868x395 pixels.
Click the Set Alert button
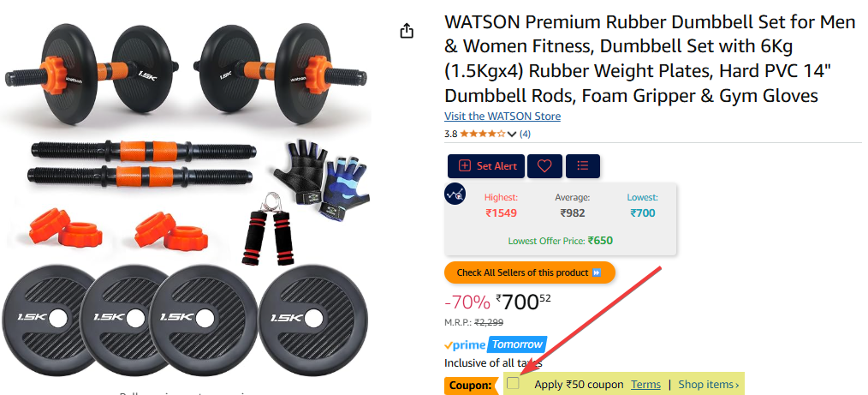pos(486,166)
